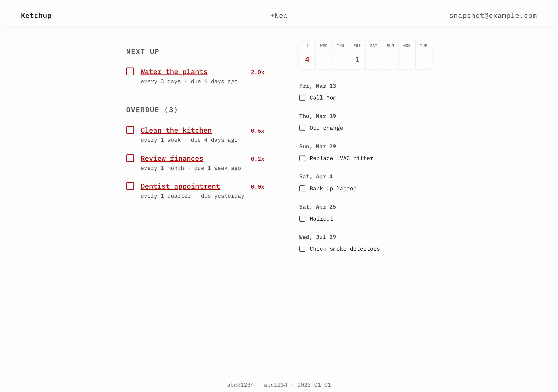Mark Replace HVAC filter complete
The width and height of the screenshot is (558, 392).
(x=302, y=158)
